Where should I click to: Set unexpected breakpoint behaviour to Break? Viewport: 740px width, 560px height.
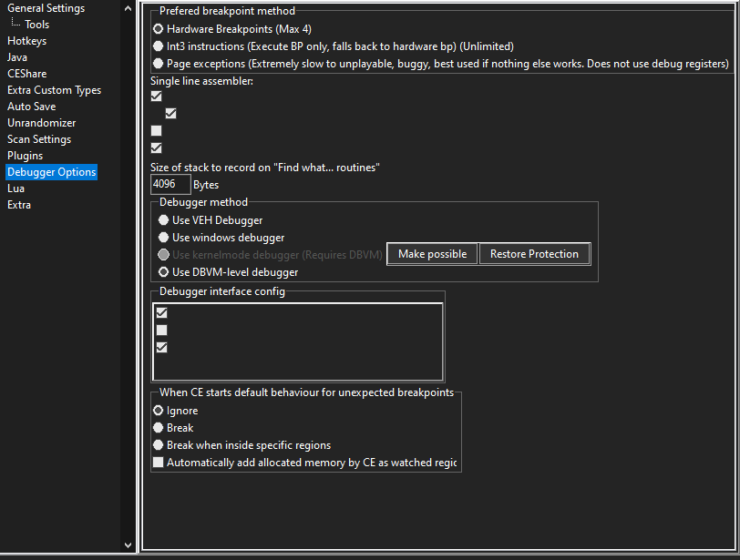click(159, 428)
